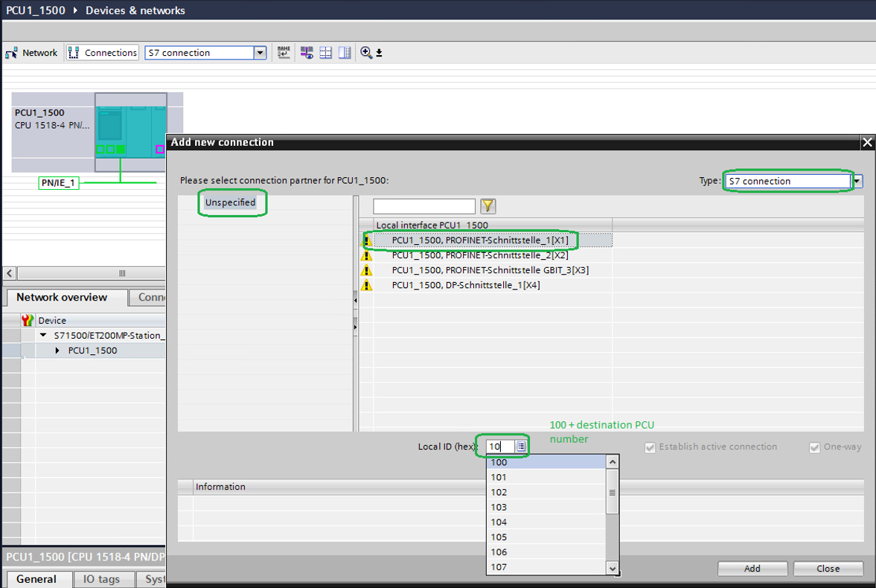
Task: Click the Close button in dialog
Action: pos(828,569)
